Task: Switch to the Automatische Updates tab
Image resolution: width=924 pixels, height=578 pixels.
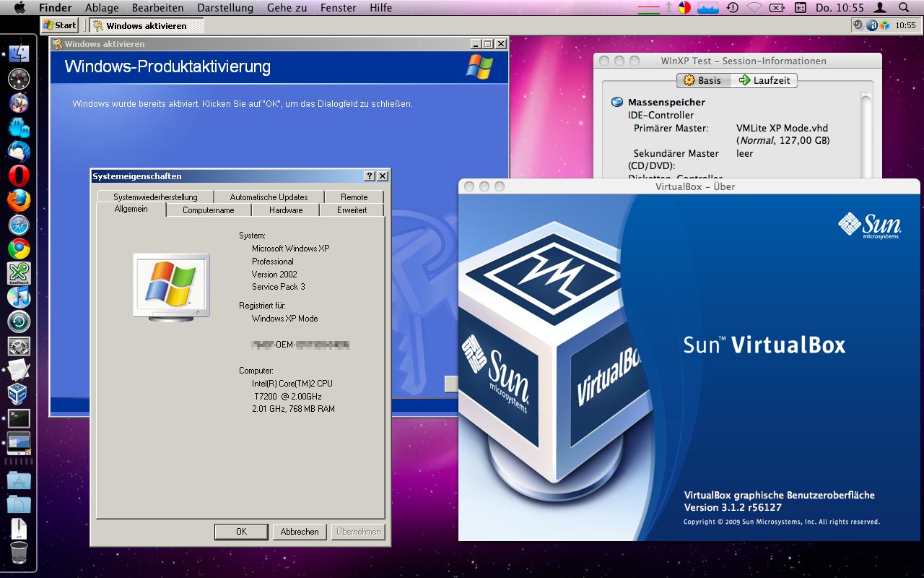Action: [x=269, y=197]
